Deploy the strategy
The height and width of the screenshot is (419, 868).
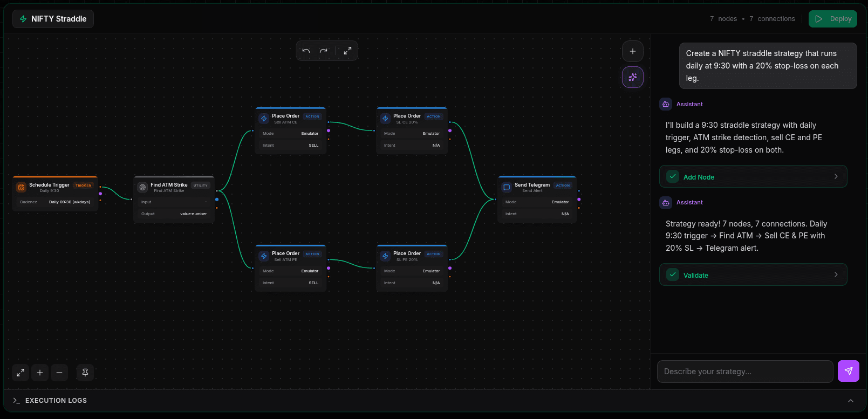[833, 19]
